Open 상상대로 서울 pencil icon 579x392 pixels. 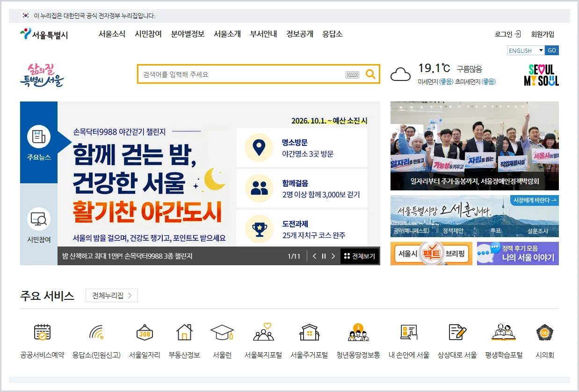click(457, 332)
